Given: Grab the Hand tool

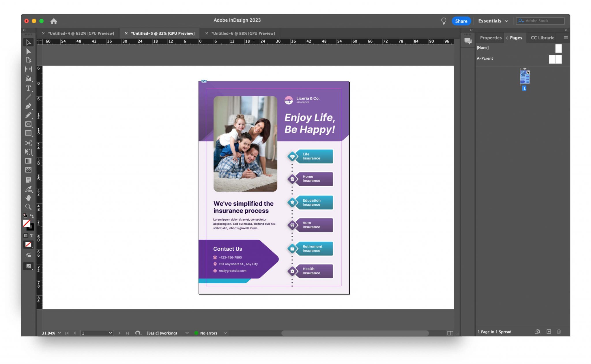Looking at the screenshot, I should point(28,198).
